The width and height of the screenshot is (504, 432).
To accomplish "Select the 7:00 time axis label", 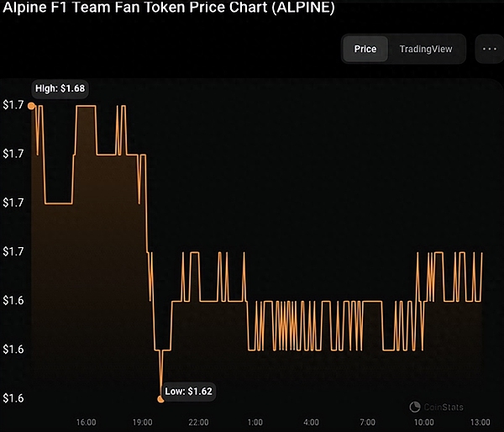I will (368, 422).
